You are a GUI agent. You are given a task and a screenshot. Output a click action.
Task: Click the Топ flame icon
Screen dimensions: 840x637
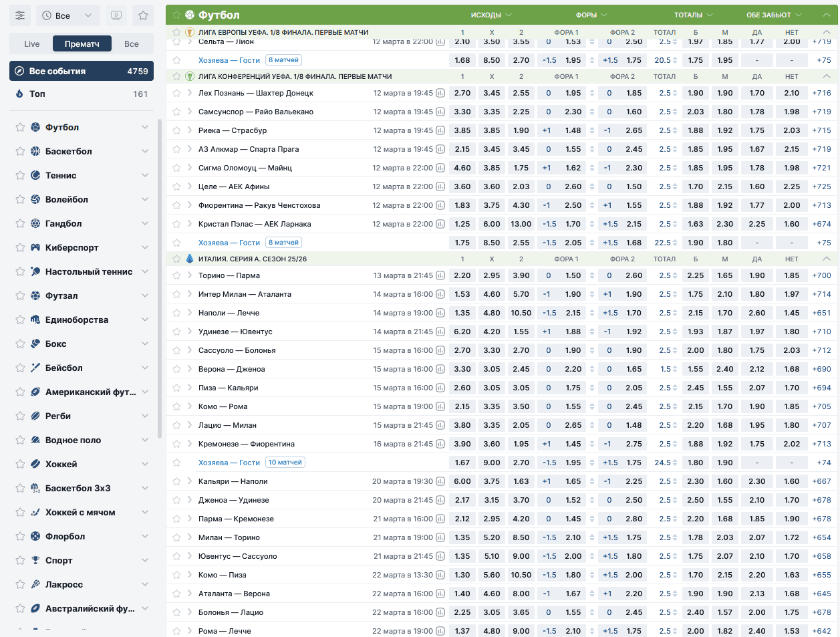[19, 94]
